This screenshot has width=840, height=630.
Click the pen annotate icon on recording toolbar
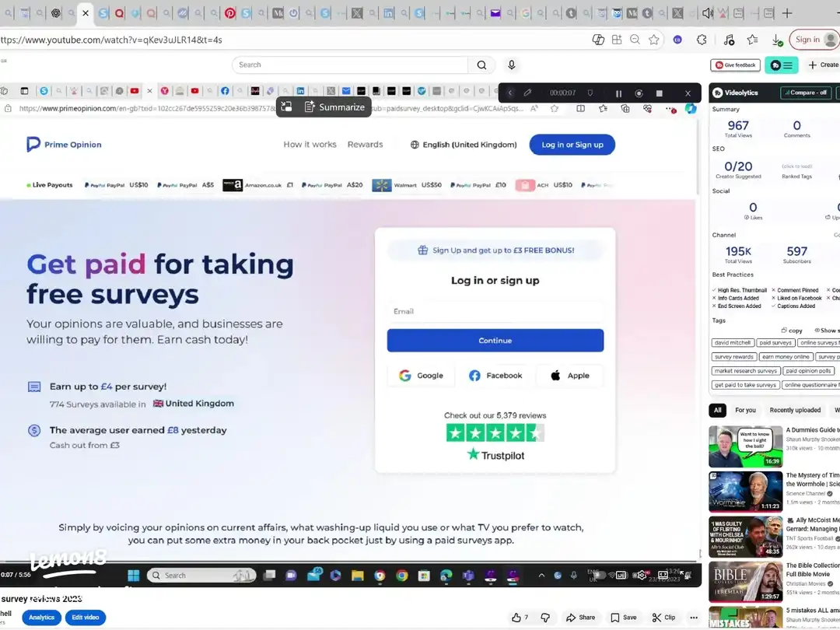[527, 93]
